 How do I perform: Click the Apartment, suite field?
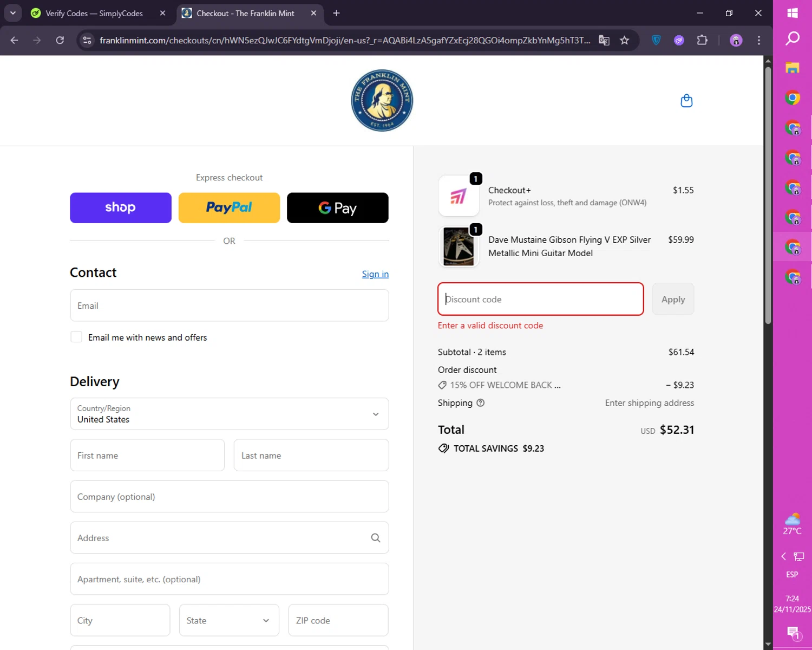point(230,579)
